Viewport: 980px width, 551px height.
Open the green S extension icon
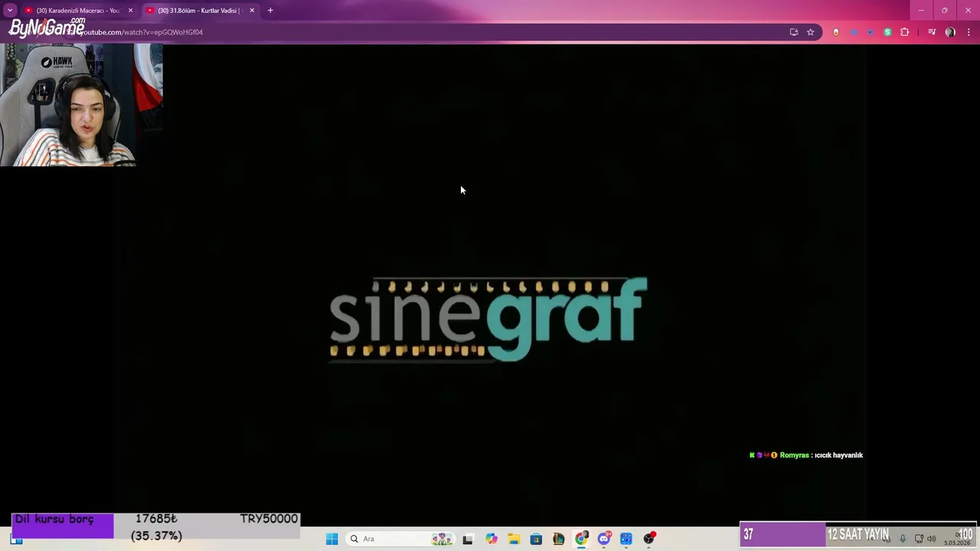887,32
